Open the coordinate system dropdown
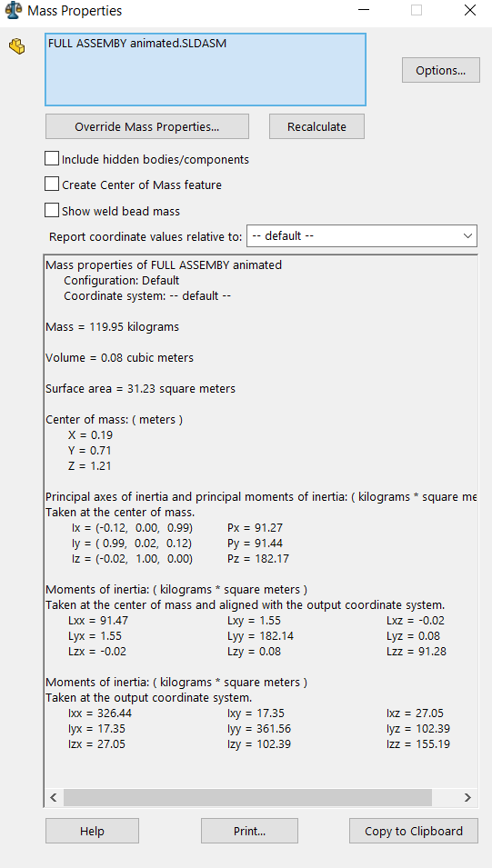 [x=362, y=235]
